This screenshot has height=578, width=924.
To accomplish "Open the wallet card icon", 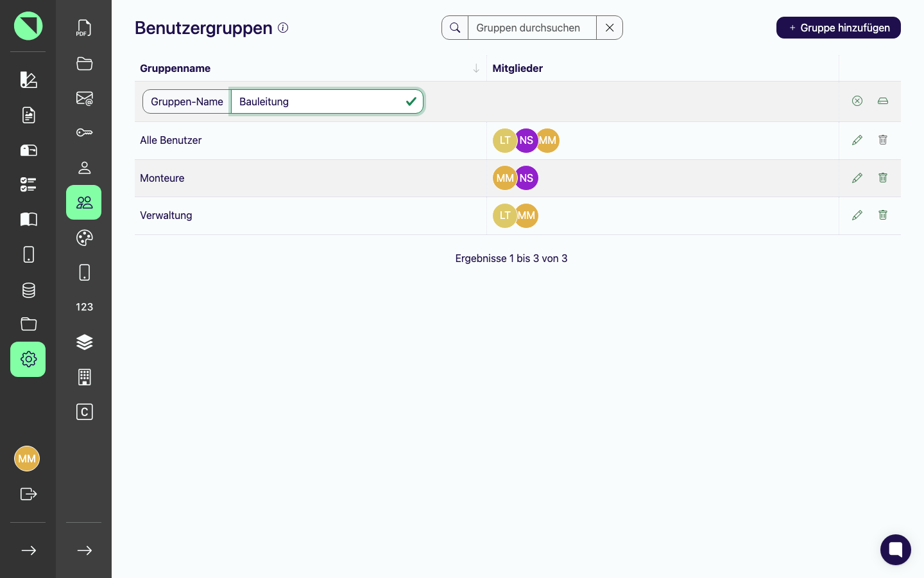I will pos(28,150).
